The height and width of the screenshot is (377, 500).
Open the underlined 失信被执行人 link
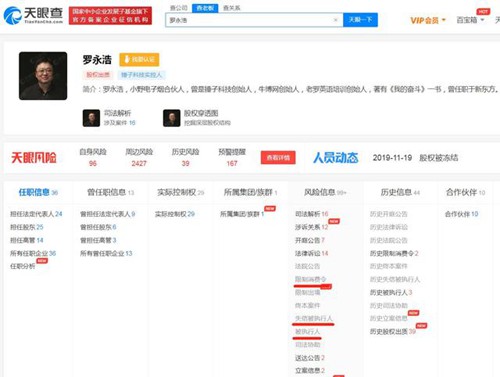click(314, 318)
